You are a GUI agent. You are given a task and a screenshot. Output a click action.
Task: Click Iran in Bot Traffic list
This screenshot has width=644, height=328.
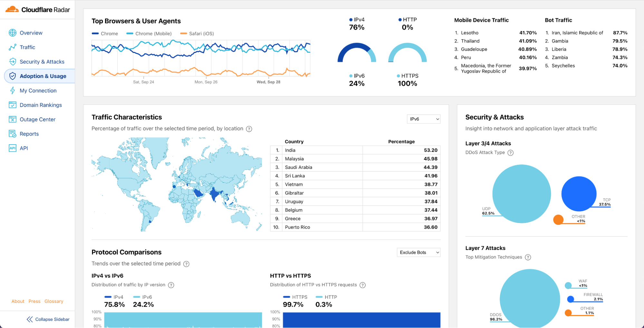point(586,33)
